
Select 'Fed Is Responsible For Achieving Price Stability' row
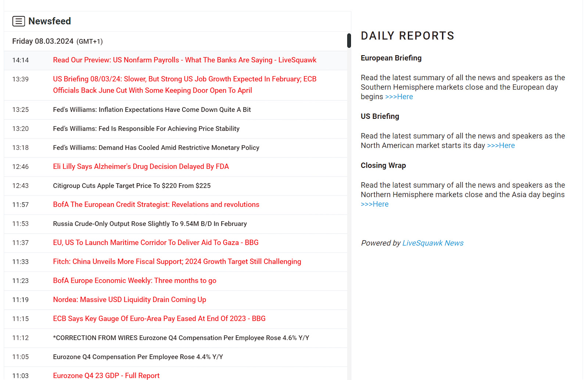pyautogui.click(x=176, y=129)
